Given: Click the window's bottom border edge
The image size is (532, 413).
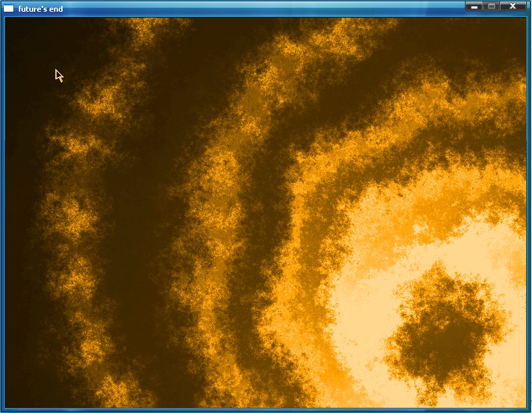Looking at the screenshot, I should [x=260, y=410].
